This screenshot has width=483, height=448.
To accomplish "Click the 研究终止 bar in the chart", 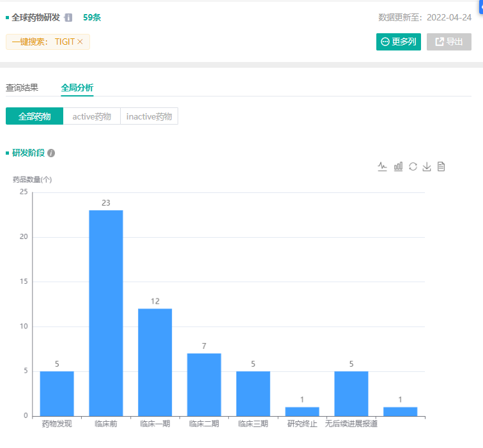I will tap(302, 411).
